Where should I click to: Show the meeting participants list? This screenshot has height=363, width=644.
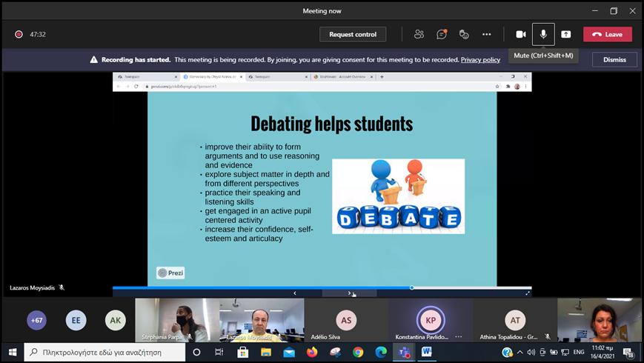point(419,35)
